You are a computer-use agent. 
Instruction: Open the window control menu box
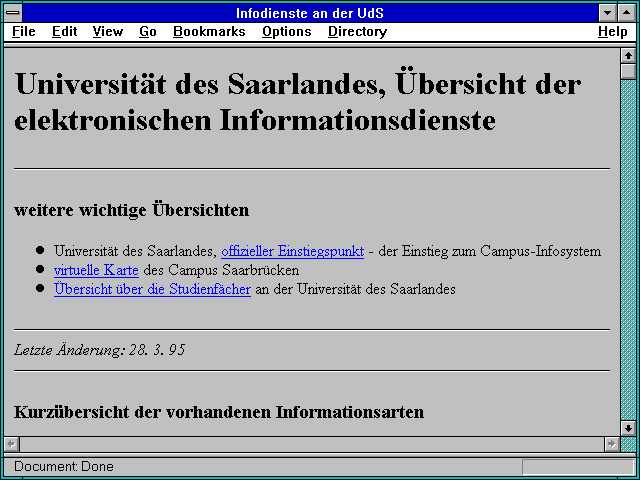(13, 13)
